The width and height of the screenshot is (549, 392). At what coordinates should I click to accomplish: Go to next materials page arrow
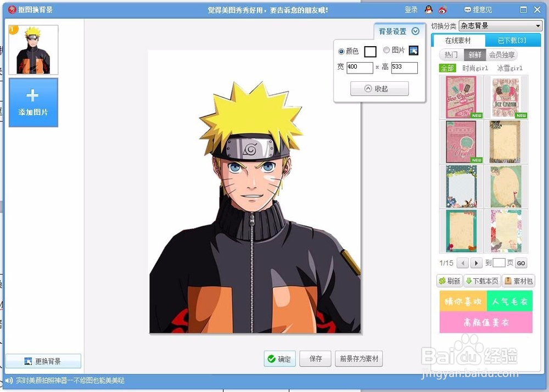pyautogui.click(x=476, y=263)
